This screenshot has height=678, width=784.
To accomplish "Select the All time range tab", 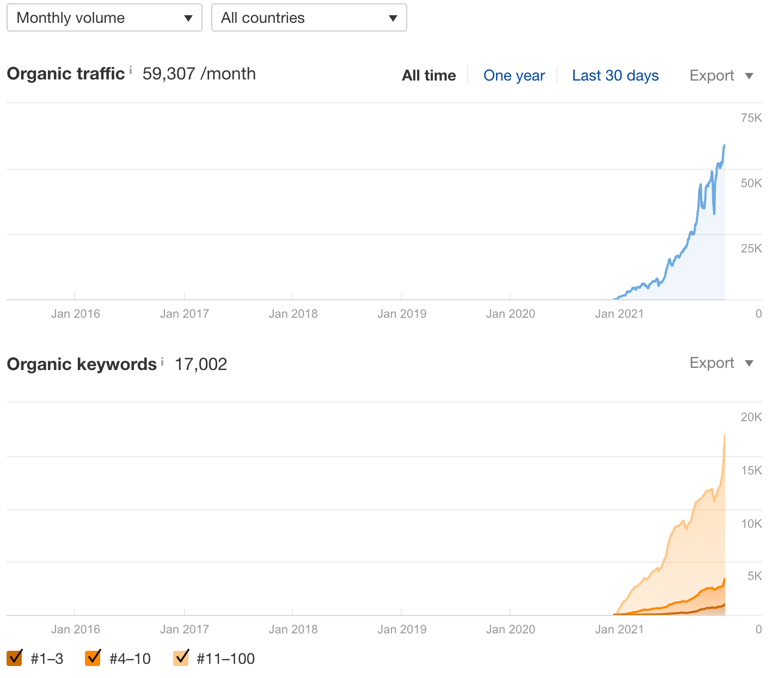I will [429, 75].
